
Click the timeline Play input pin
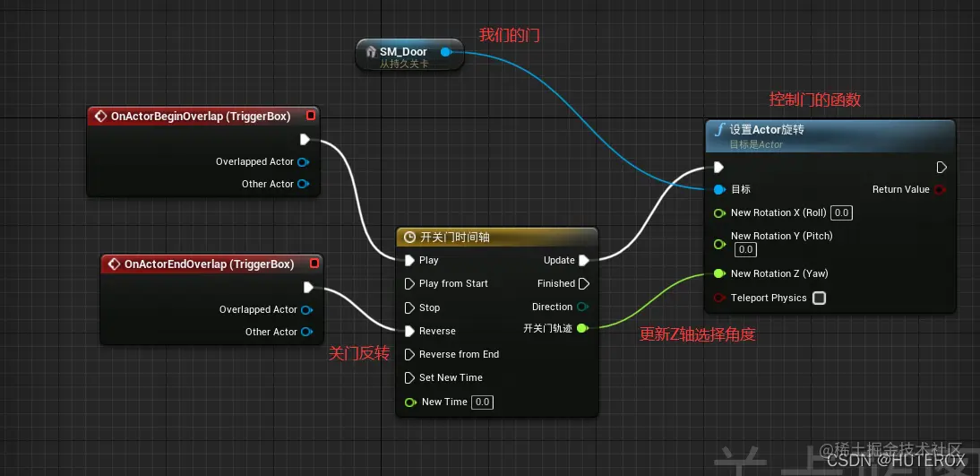(x=409, y=260)
